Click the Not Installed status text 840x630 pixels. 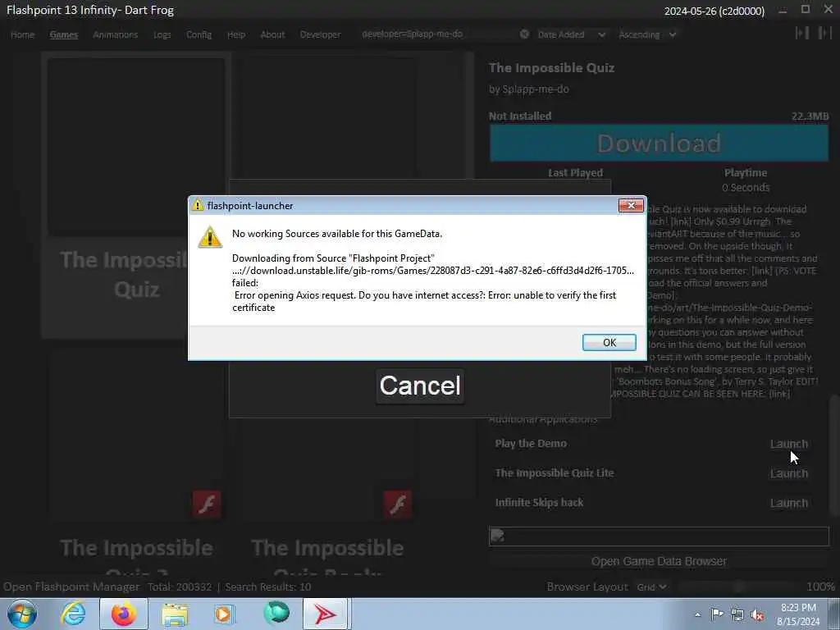point(519,116)
